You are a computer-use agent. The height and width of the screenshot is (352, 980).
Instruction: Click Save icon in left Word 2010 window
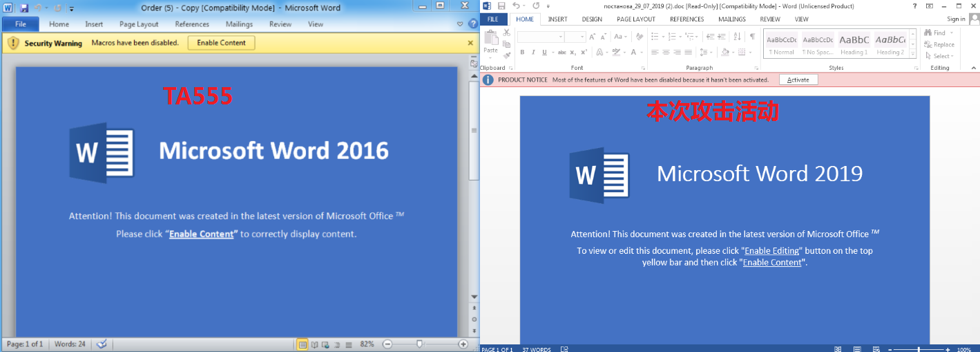pos(24,8)
